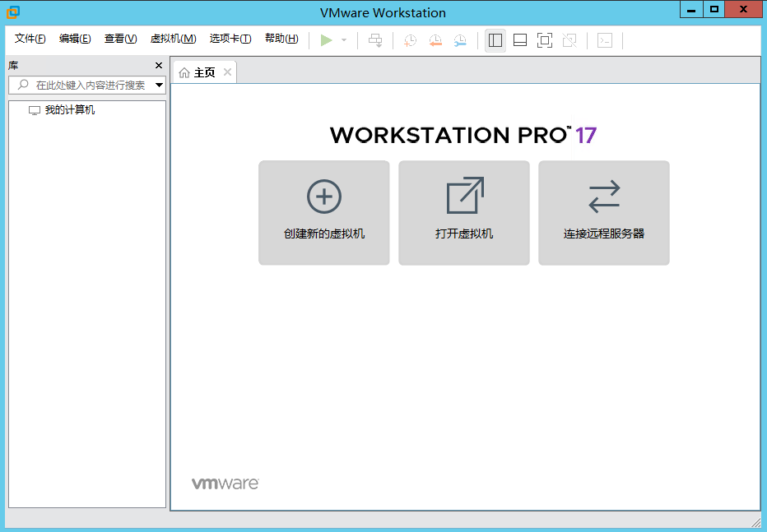Open the 选项卡(T) menu

point(230,39)
